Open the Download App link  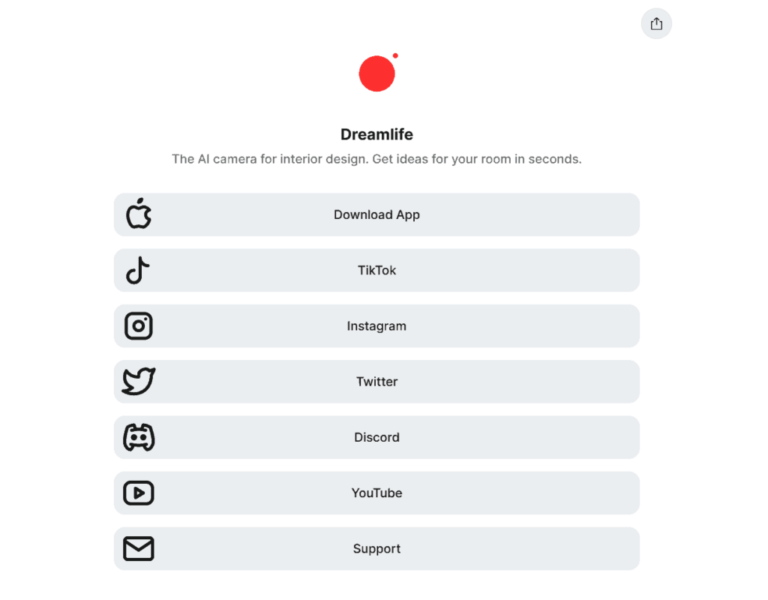pos(377,215)
